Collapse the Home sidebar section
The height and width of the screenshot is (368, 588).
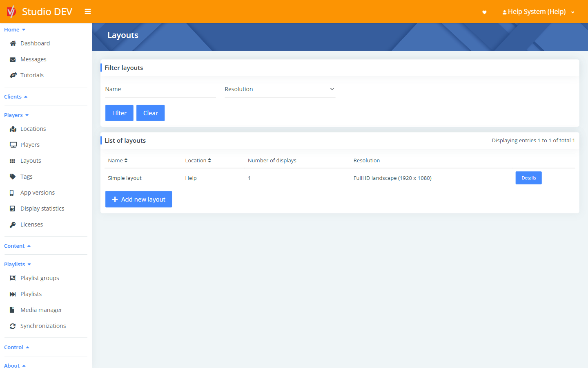[15, 29]
